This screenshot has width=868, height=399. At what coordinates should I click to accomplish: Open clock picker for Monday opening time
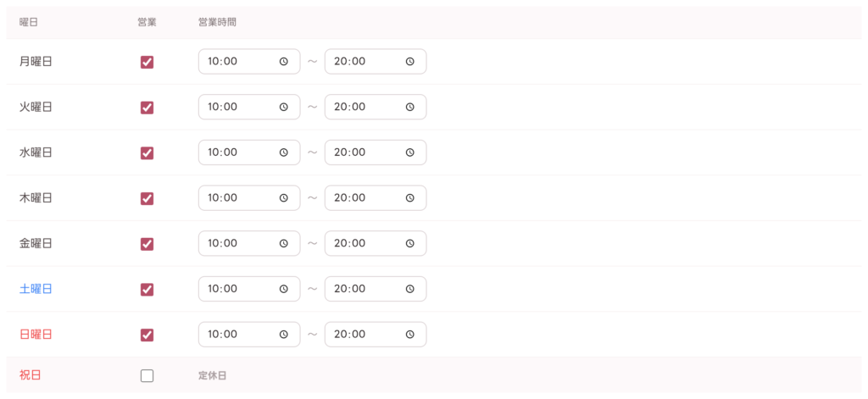[x=283, y=62]
